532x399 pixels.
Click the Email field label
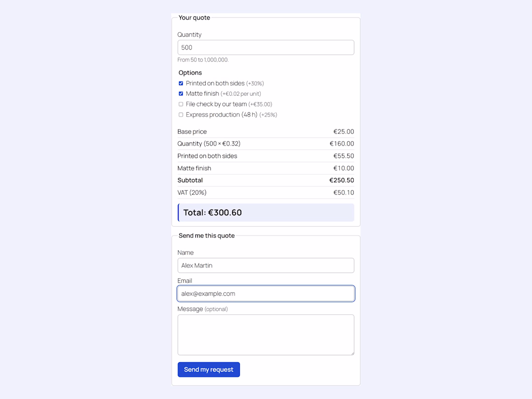[185, 281]
